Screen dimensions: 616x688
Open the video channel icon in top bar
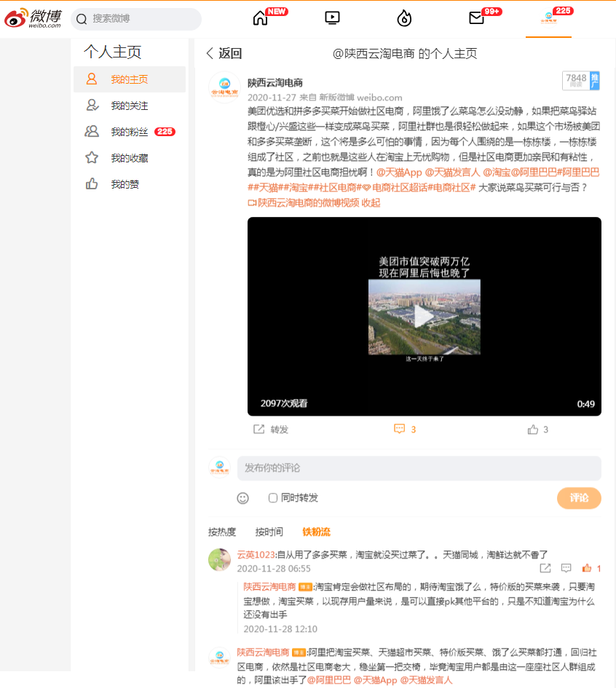[332, 18]
